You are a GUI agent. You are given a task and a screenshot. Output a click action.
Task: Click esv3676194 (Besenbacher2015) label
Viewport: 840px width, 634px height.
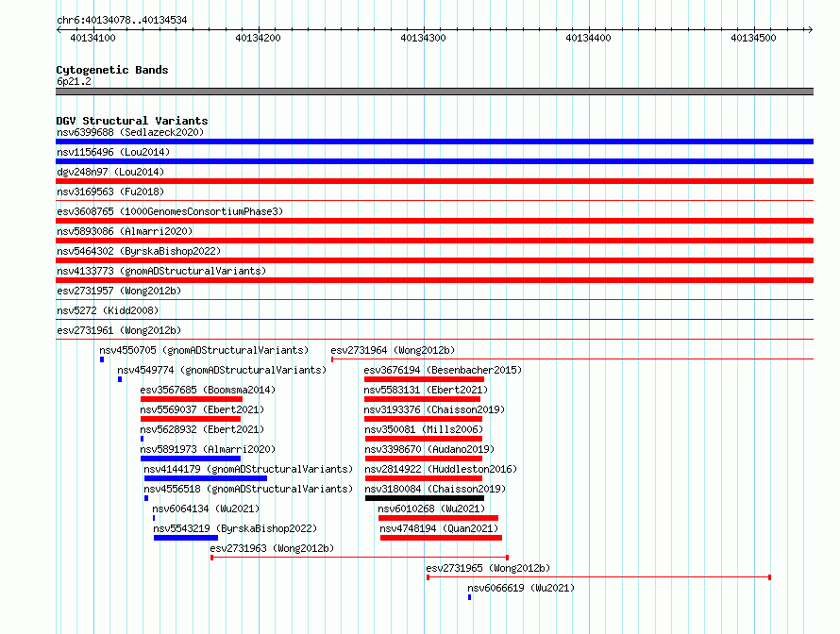point(443,370)
